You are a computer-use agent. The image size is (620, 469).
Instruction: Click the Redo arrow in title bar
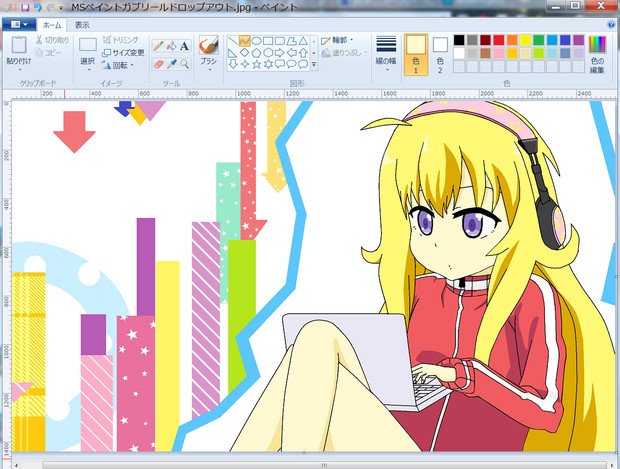coord(51,7)
